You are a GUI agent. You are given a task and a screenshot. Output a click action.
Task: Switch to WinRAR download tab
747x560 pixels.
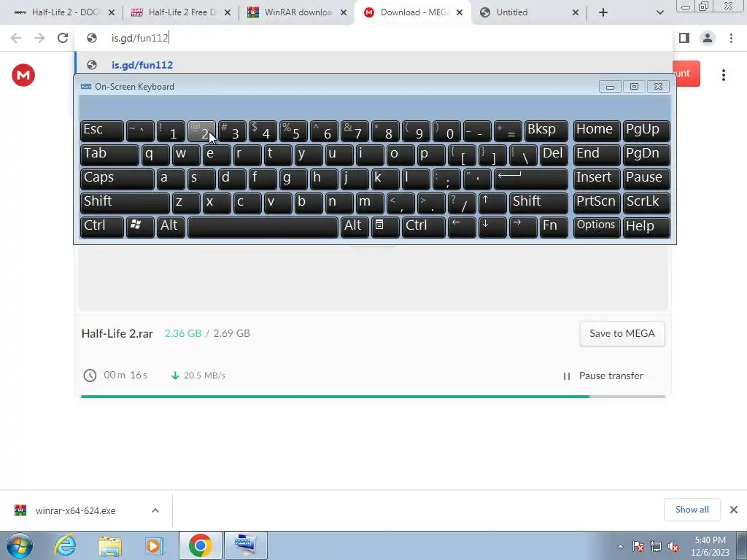pyautogui.click(x=298, y=12)
